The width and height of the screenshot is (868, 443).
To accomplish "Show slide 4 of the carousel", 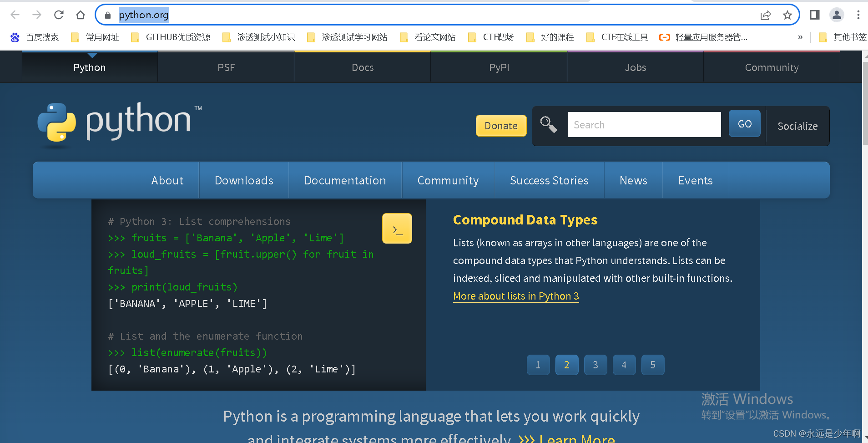I will (624, 365).
